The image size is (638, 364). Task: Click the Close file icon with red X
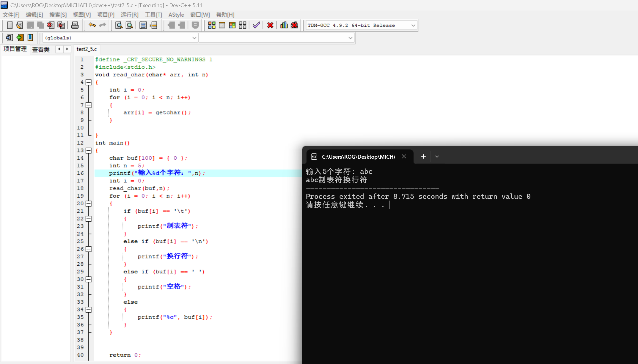51,25
